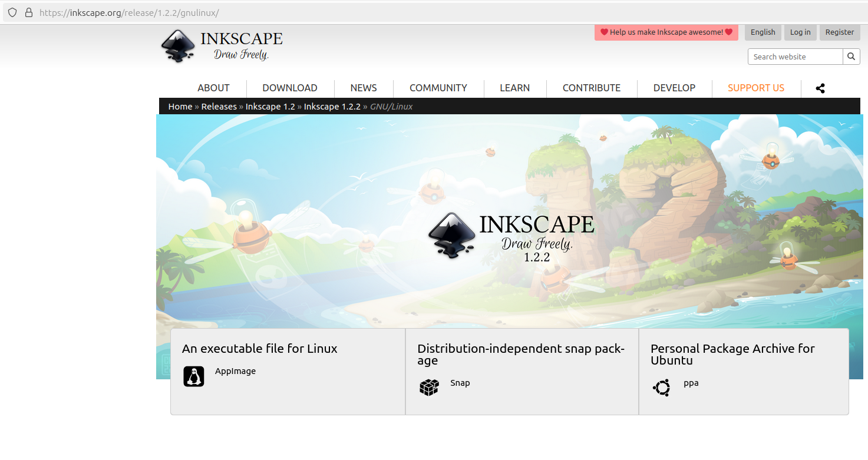
Task: Click the Register button
Action: point(839,32)
